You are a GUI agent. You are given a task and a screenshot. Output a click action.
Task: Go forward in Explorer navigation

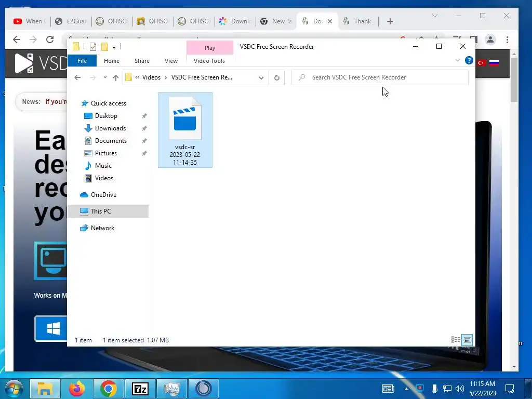point(92,77)
